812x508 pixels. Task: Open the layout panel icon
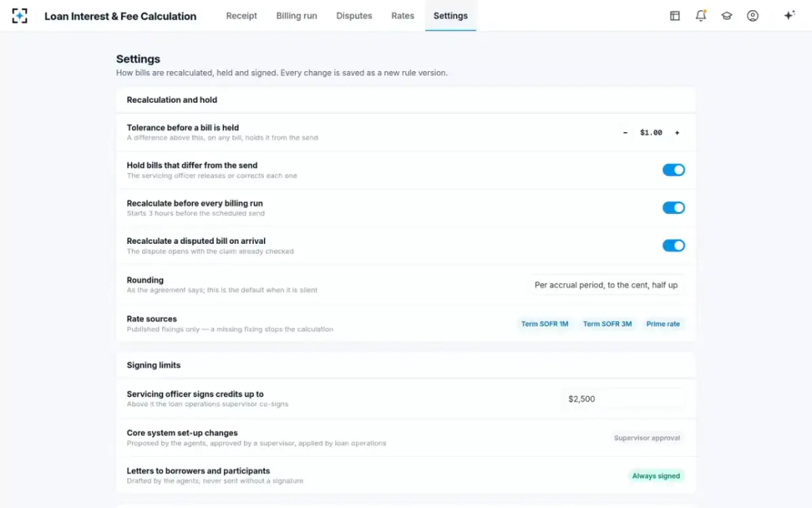675,16
